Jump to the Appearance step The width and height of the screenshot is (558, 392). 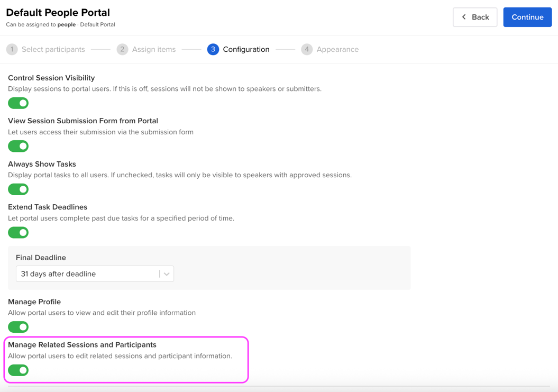(337, 49)
